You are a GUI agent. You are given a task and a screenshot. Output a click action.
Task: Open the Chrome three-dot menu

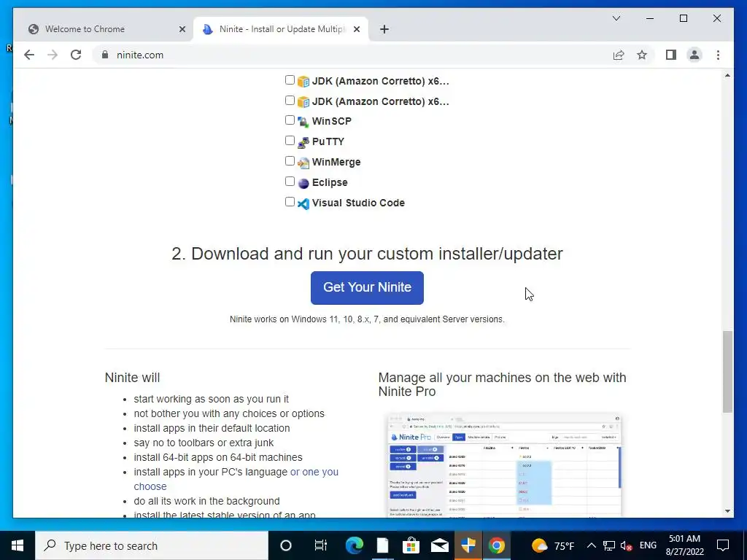[718, 55]
